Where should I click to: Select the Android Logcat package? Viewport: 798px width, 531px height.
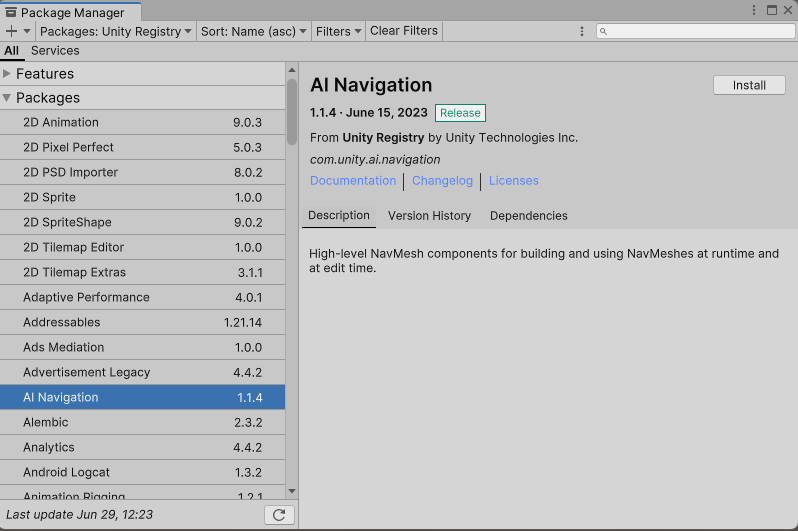pos(142,472)
